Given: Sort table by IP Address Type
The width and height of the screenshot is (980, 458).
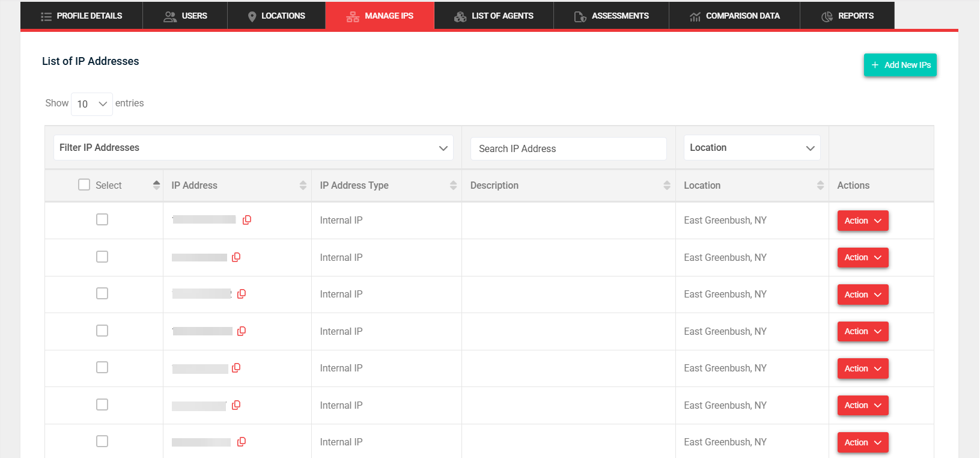Looking at the screenshot, I should pos(453,185).
